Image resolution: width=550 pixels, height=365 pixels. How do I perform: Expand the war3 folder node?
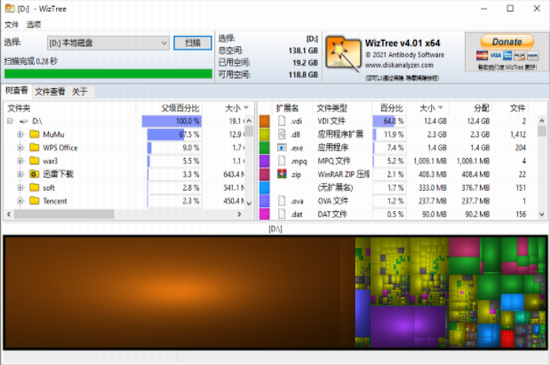click(x=20, y=161)
